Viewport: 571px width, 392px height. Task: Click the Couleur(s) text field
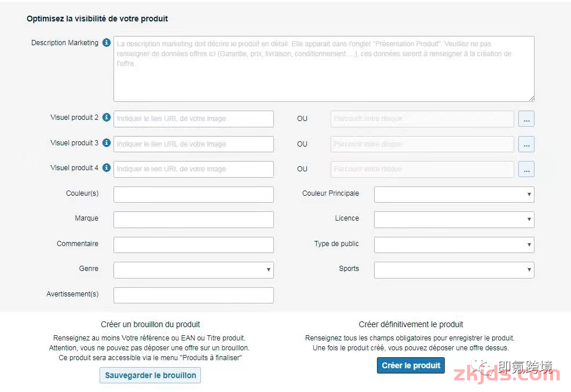[x=193, y=195]
